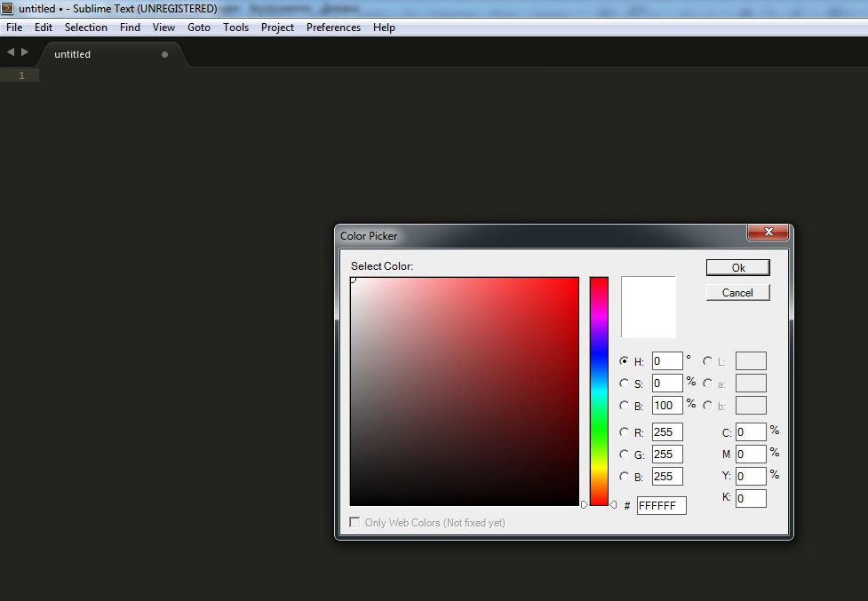
Task: Open the Project menu
Action: (277, 28)
